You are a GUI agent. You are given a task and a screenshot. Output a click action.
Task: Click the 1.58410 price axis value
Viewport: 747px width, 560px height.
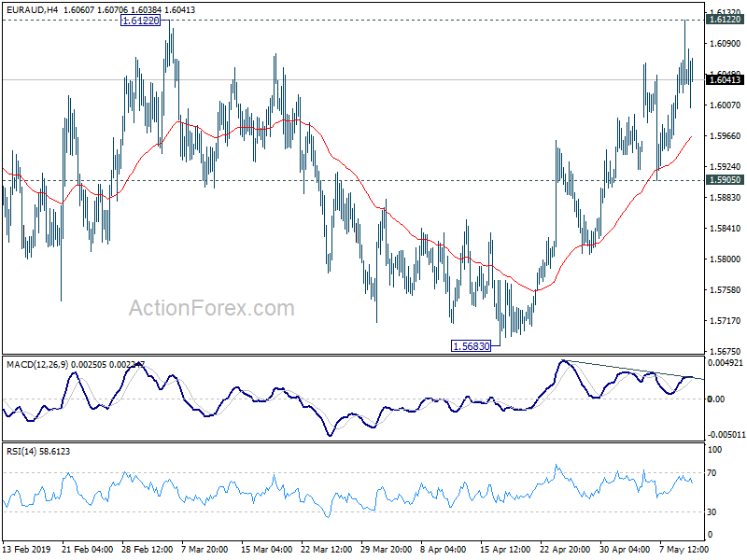point(726,228)
